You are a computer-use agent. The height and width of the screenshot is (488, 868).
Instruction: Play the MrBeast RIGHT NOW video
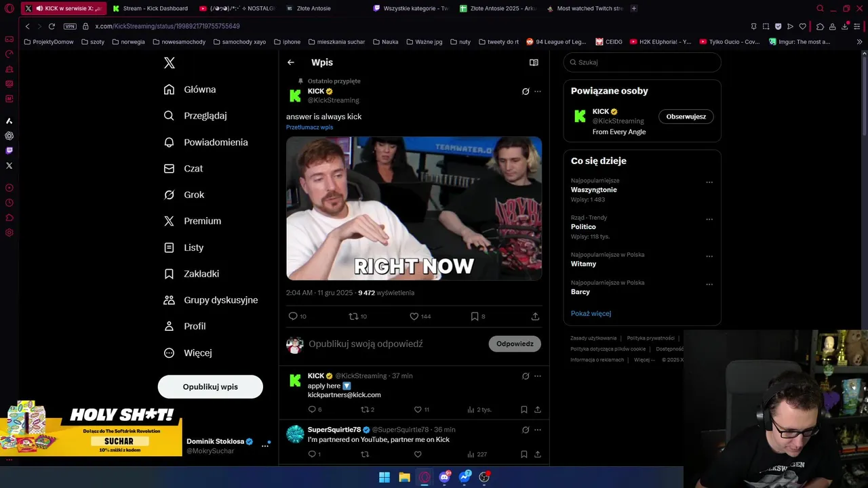click(414, 208)
